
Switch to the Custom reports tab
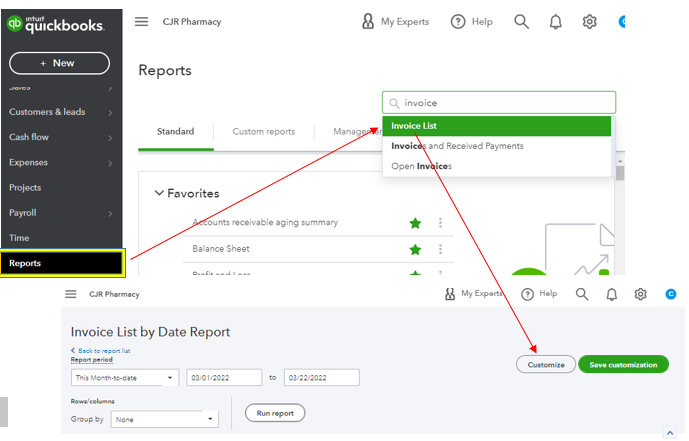(264, 131)
